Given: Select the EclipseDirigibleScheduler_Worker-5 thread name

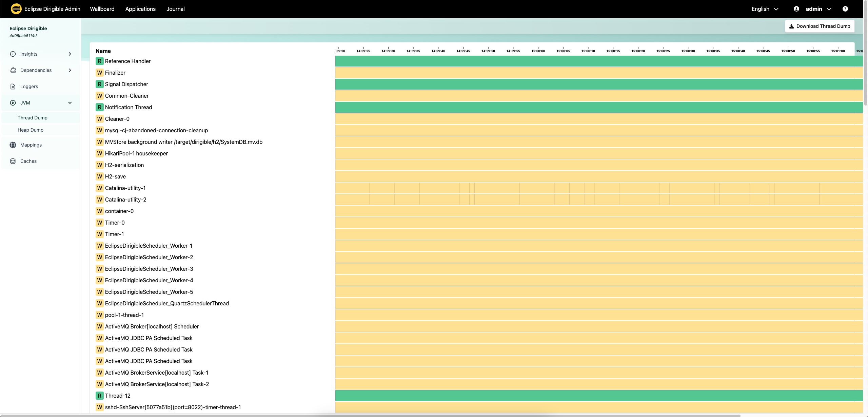Looking at the screenshot, I should pos(149,292).
